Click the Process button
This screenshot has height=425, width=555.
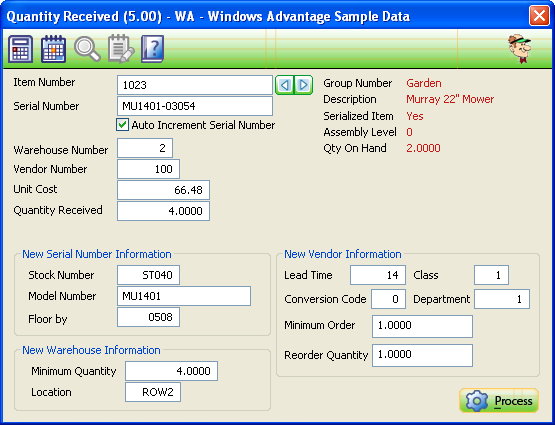coord(499,401)
